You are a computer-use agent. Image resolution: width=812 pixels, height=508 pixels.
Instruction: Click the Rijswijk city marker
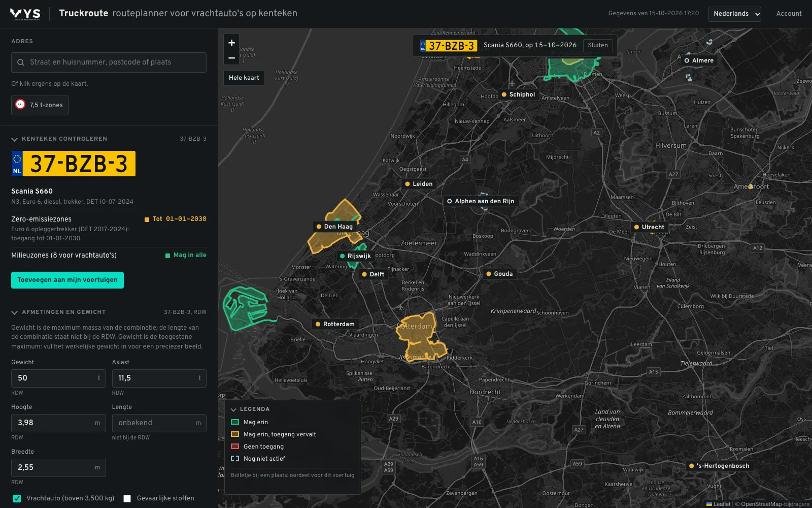pyautogui.click(x=355, y=256)
